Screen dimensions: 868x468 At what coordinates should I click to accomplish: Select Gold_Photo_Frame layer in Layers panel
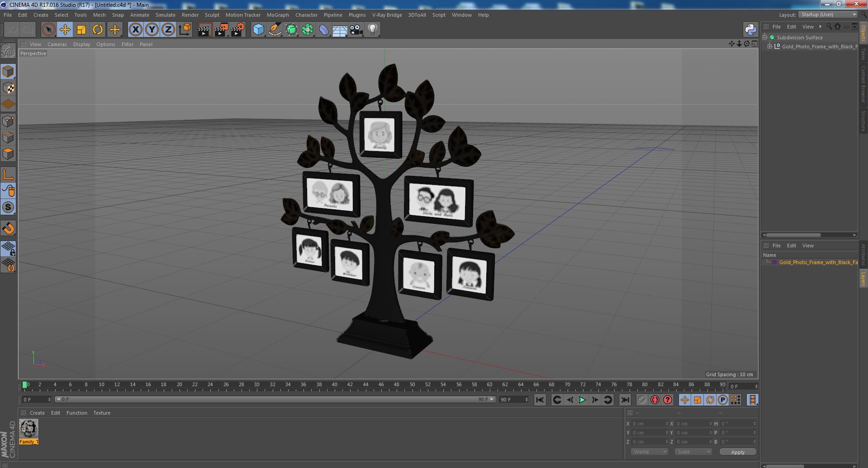click(818, 262)
